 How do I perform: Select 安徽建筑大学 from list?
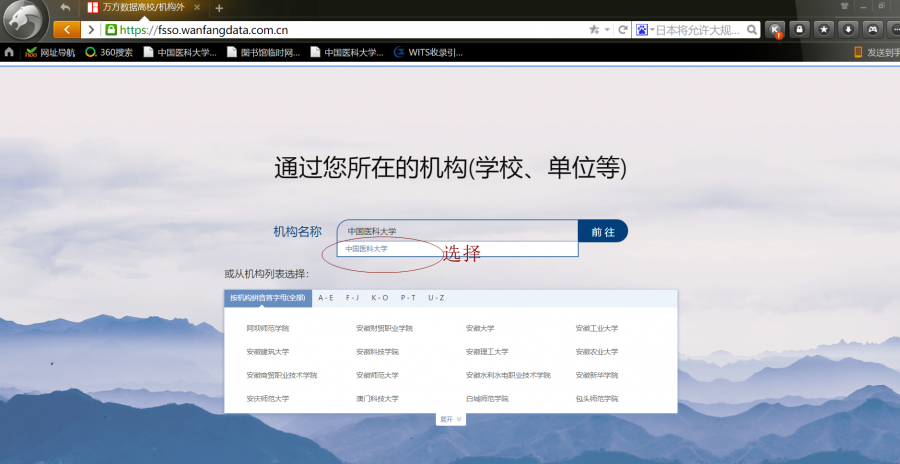[267, 351]
